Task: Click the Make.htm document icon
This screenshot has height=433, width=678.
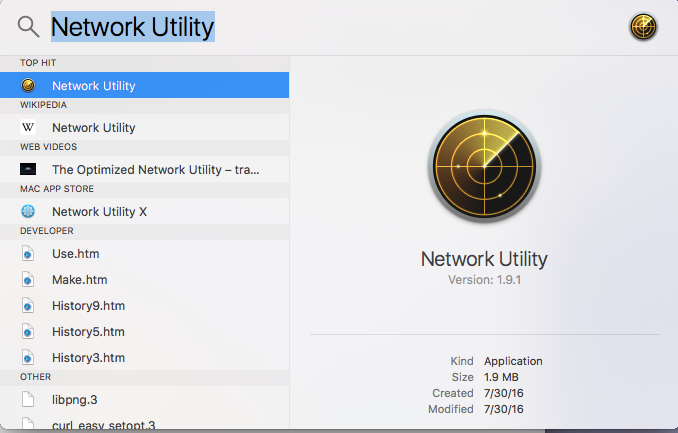Action: pyautogui.click(x=28, y=279)
